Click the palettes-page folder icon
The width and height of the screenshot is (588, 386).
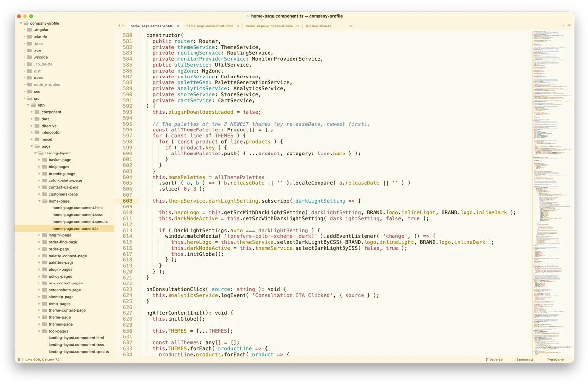click(x=45, y=262)
